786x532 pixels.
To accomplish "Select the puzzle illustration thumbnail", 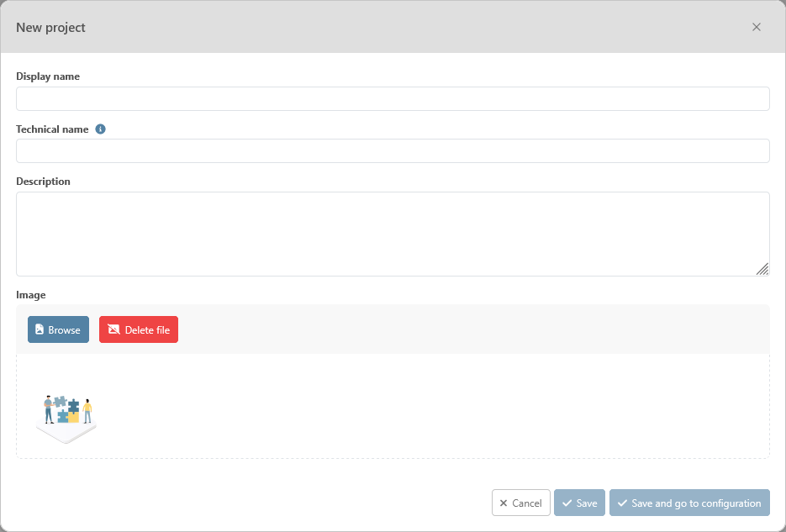I will (67, 418).
